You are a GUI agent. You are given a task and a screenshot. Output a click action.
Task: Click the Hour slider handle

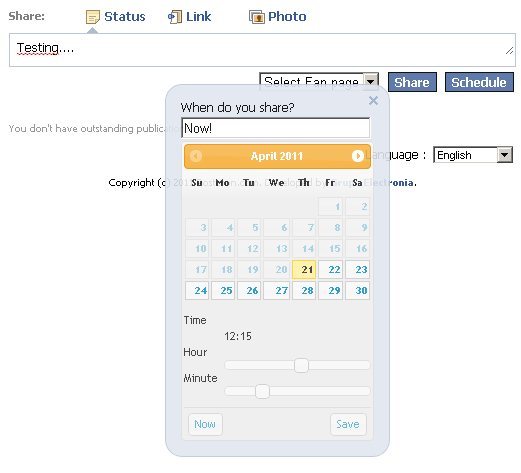(301, 366)
